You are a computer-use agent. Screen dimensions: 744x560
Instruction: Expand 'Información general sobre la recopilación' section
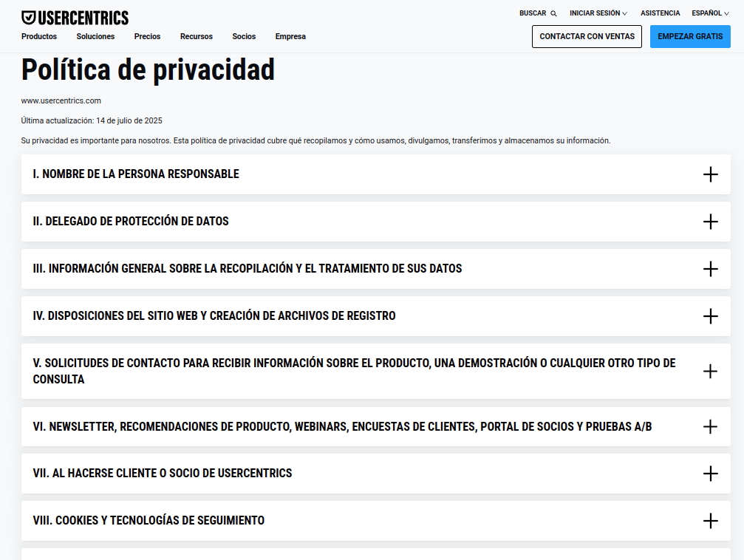(376, 269)
